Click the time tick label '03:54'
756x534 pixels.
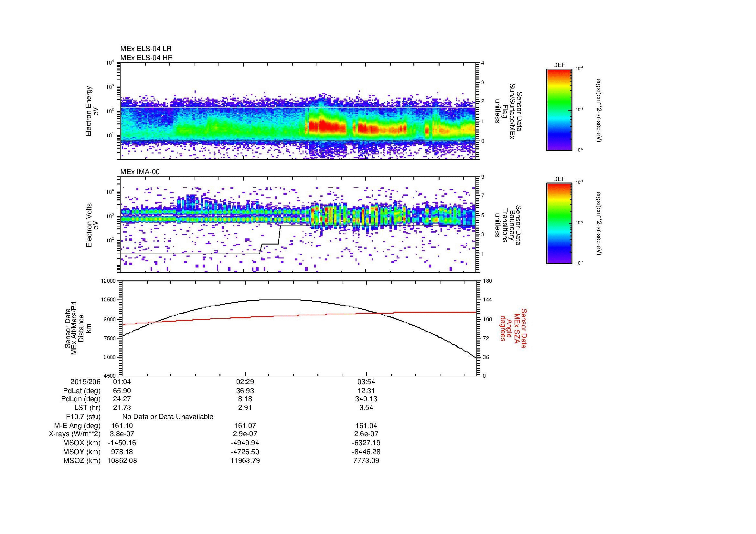tap(366, 382)
